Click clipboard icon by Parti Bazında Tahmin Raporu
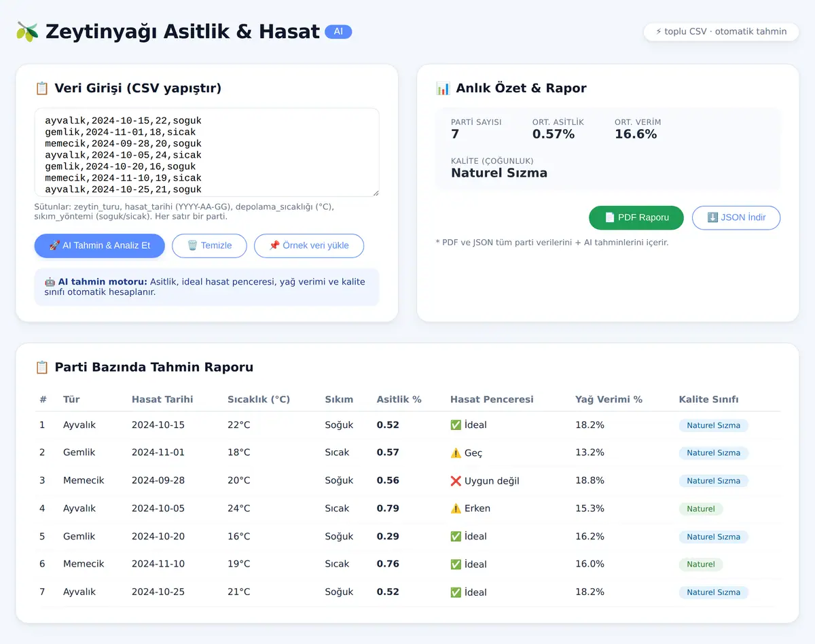Image resolution: width=815 pixels, height=644 pixels. (x=41, y=368)
